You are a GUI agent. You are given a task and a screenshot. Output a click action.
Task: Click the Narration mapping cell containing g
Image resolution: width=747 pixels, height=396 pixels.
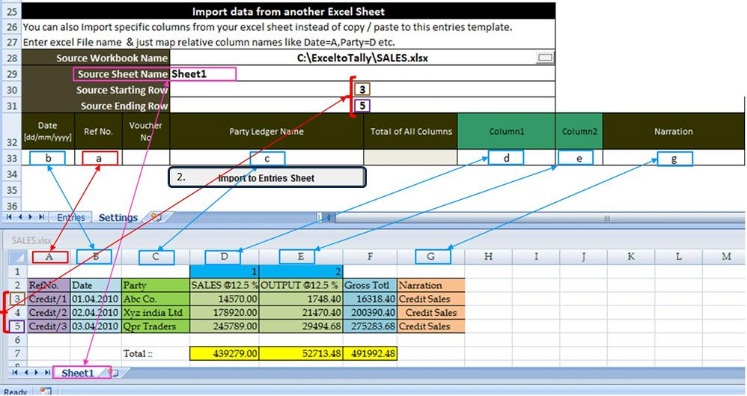674,158
